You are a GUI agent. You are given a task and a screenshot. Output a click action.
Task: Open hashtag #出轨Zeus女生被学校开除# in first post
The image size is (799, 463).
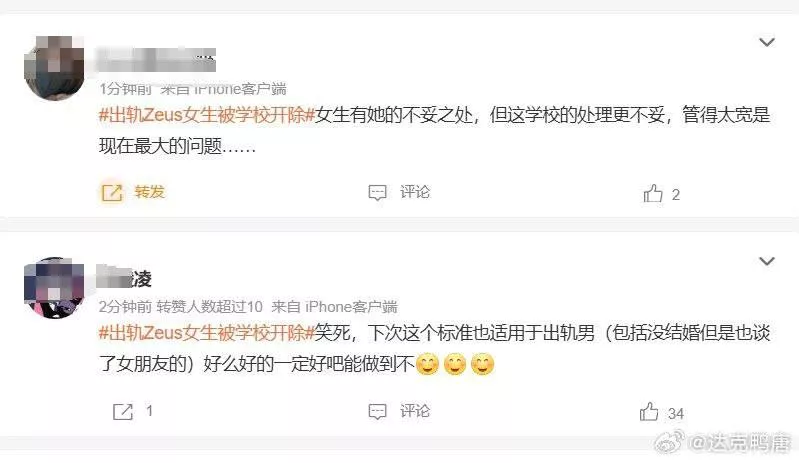tap(207, 115)
